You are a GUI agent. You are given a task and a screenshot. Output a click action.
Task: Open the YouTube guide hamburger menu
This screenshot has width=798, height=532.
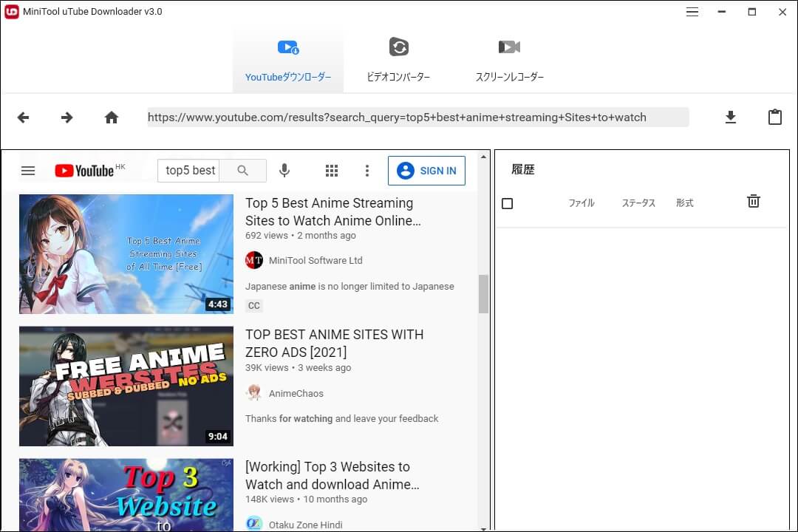point(28,171)
